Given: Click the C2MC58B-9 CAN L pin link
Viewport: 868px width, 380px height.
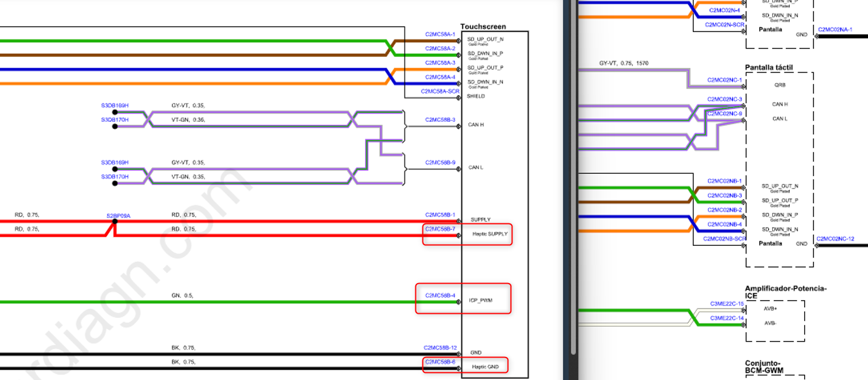Looking at the screenshot, I should click(440, 162).
